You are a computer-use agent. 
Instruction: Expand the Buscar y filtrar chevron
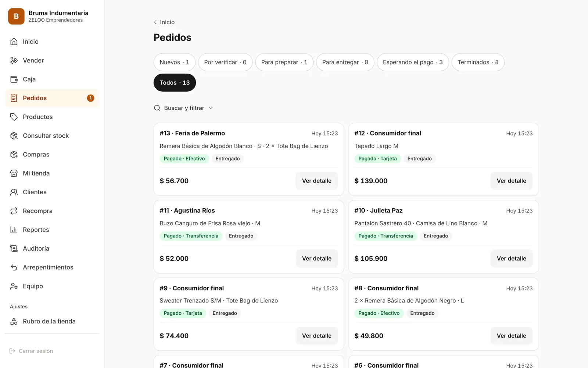[x=211, y=108]
